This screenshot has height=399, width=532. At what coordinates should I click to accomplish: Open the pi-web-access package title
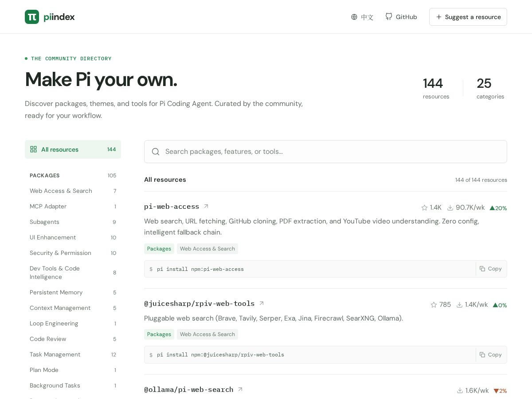172,207
